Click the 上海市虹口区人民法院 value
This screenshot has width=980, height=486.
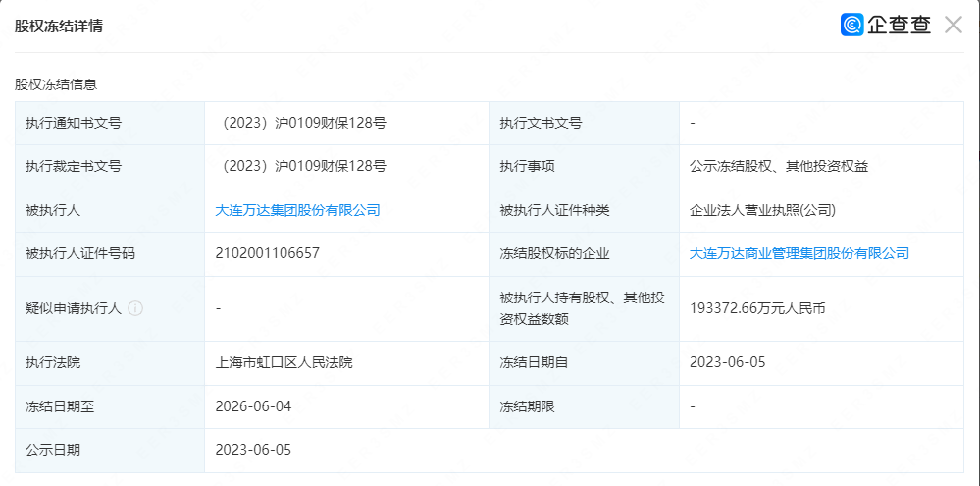(x=284, y=362)
